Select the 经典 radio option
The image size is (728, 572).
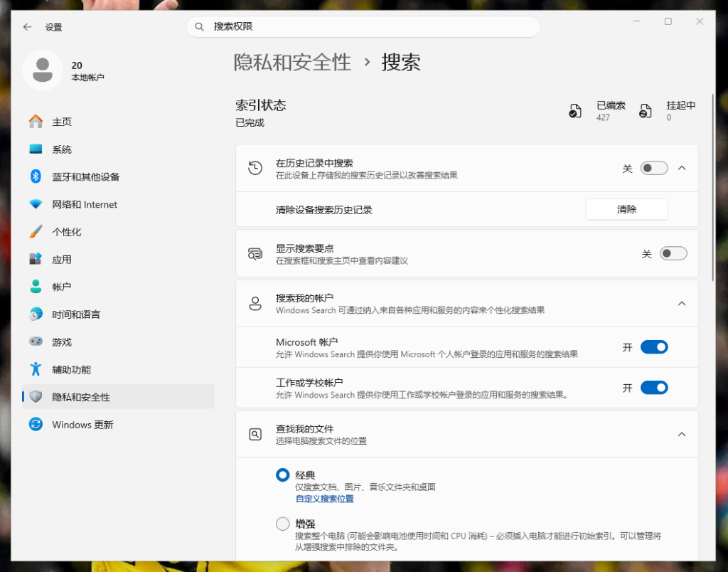coord(283,475)
